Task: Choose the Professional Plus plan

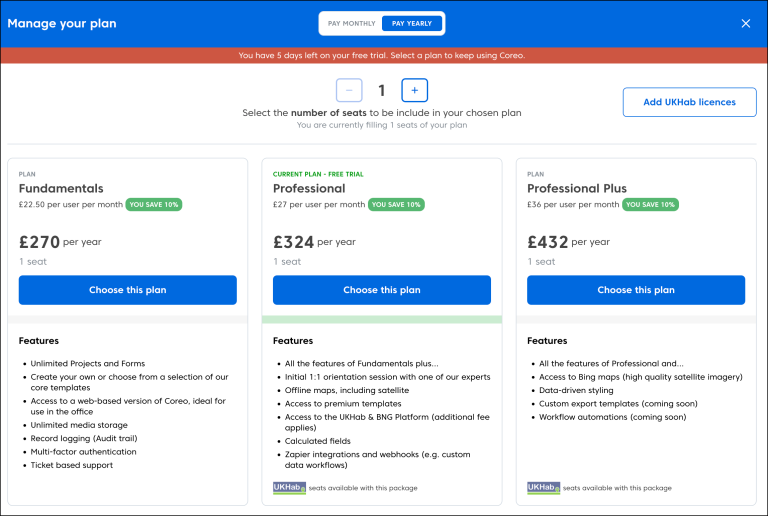Action: coord(636,290)
